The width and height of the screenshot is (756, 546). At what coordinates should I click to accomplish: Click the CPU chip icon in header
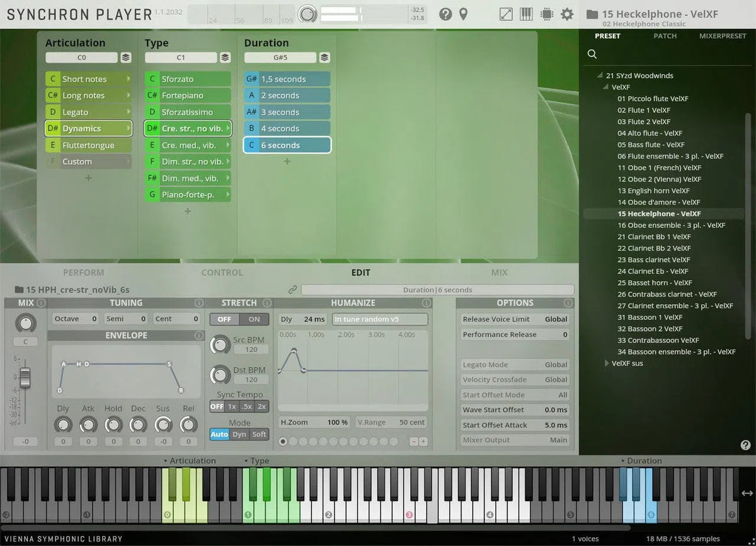[547, 14]
